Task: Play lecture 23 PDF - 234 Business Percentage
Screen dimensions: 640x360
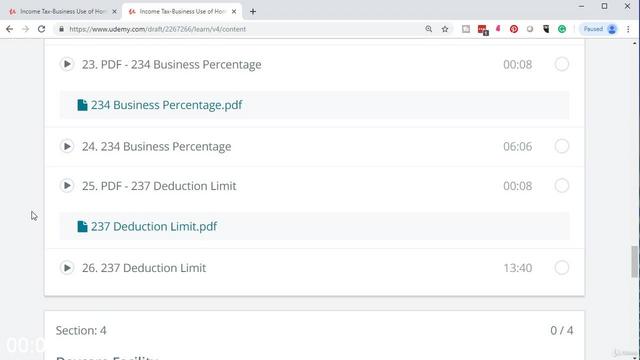Action: (x=67, y=64)
